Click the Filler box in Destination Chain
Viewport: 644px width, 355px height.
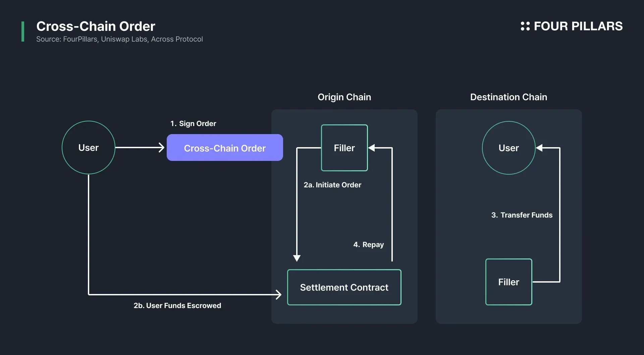tap(508, 282)
